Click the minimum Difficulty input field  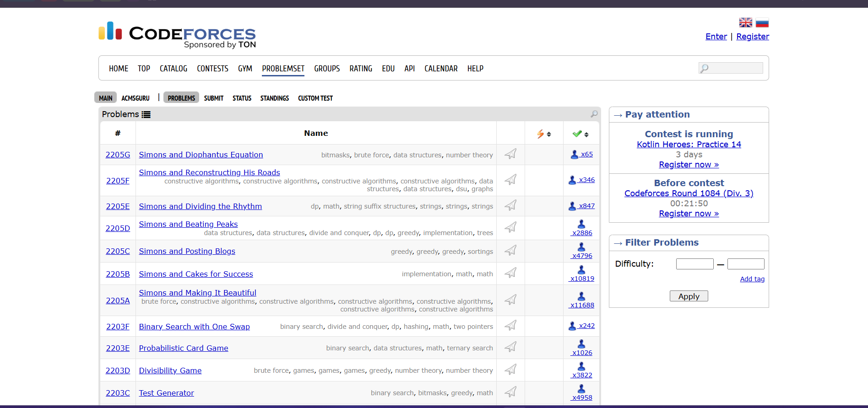click(694, 264)
